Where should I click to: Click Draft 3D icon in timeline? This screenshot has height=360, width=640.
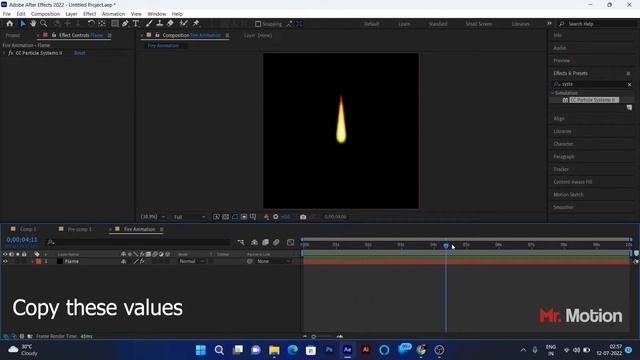pyautogui.click(x=254, y=242)
